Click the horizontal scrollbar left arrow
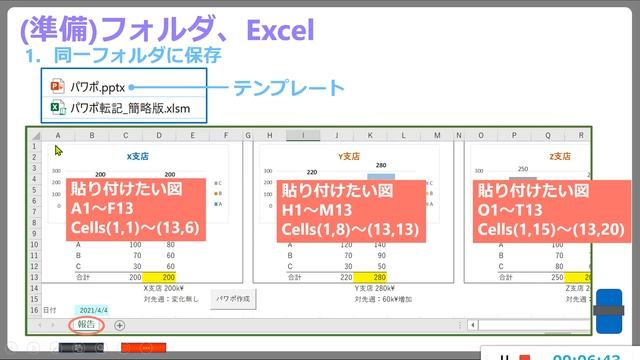The image size is (640, 360). [473, 325]
